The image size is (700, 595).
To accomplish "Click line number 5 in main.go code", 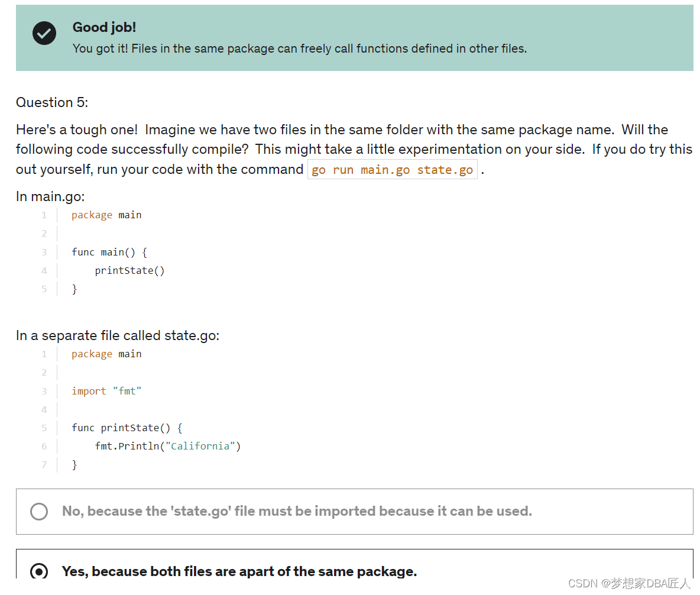I will click(44, 289).
